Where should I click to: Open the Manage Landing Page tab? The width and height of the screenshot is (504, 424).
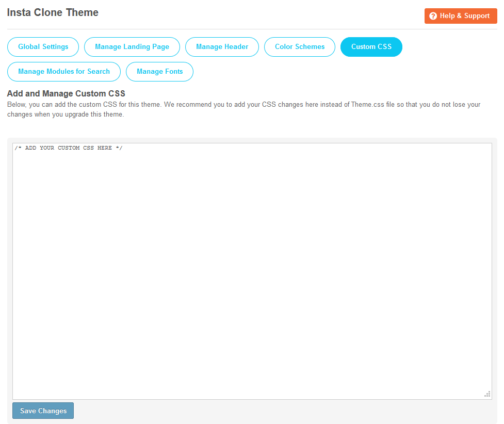pos(132,47)
